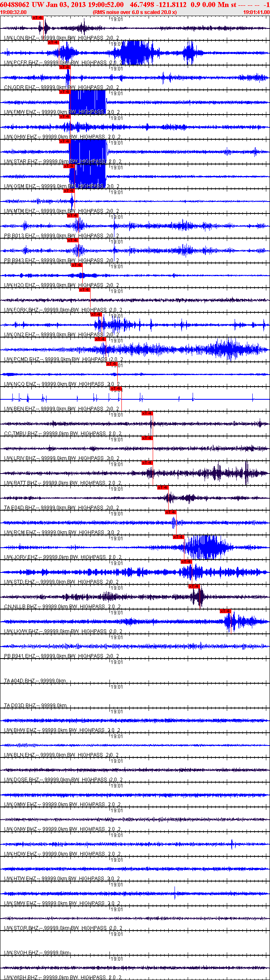Select the red pick flag on UW.PCFR trace

click(54, 42)
